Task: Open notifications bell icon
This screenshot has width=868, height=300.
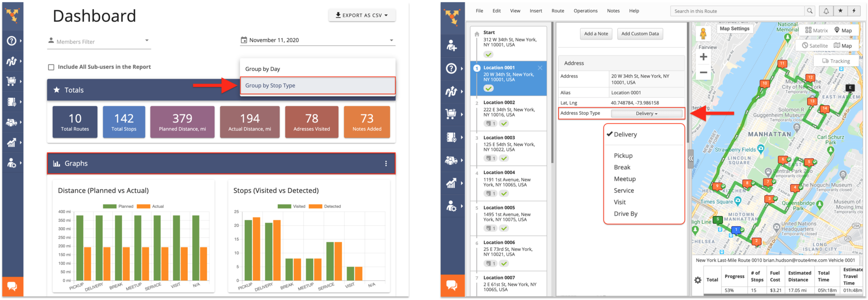Action: 826,11
